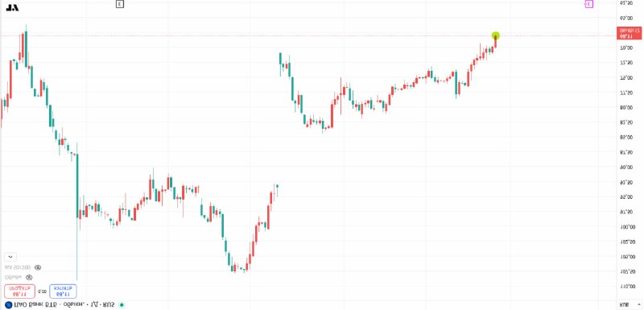Click the TradingView logo in the chart corner
This screenshot has width=644, height=310.
click(x=13, y=7)
